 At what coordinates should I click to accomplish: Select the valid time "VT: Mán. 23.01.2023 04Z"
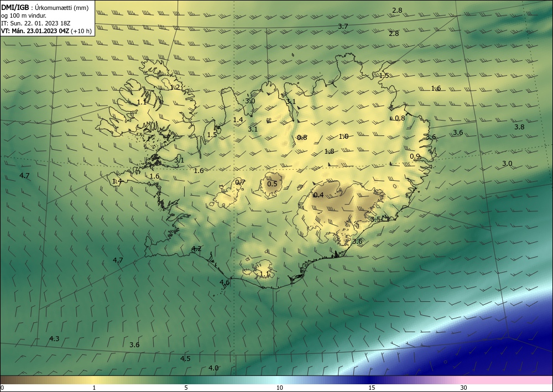[35, 31]
